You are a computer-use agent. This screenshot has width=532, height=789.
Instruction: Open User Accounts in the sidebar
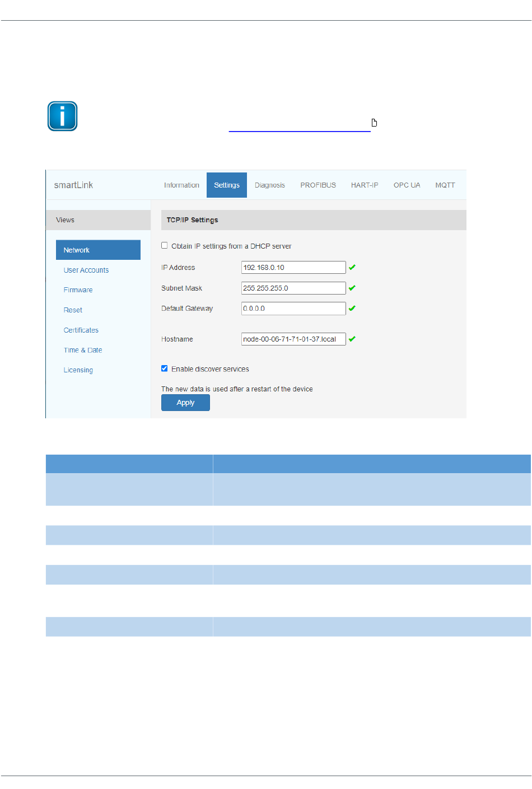click(86, 270)
